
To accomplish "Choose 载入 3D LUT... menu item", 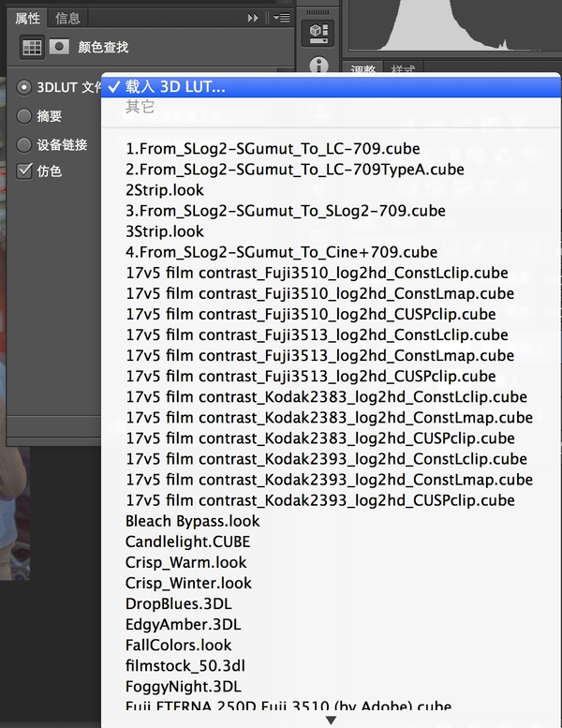I will pyautogui.click(x=331, y=87).
